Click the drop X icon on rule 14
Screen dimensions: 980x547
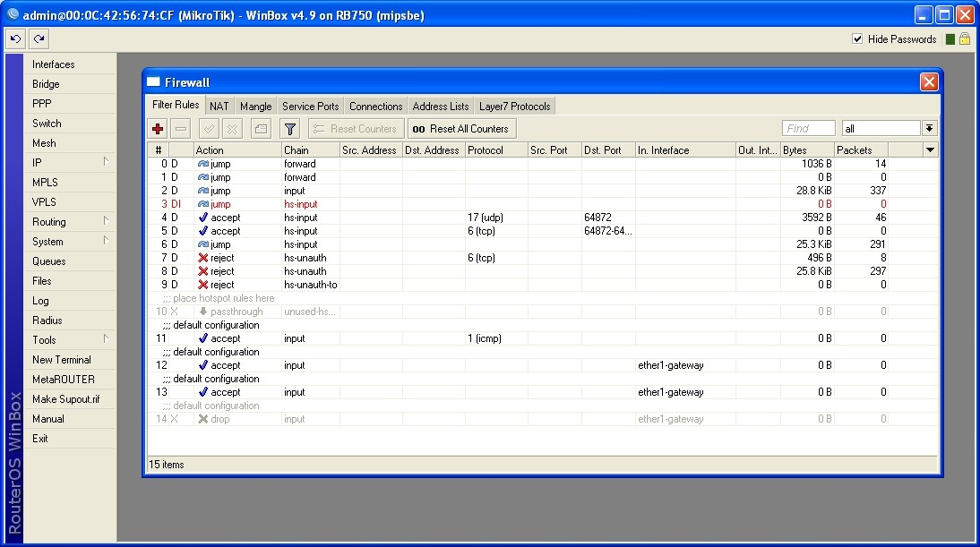tap(203, 419)
